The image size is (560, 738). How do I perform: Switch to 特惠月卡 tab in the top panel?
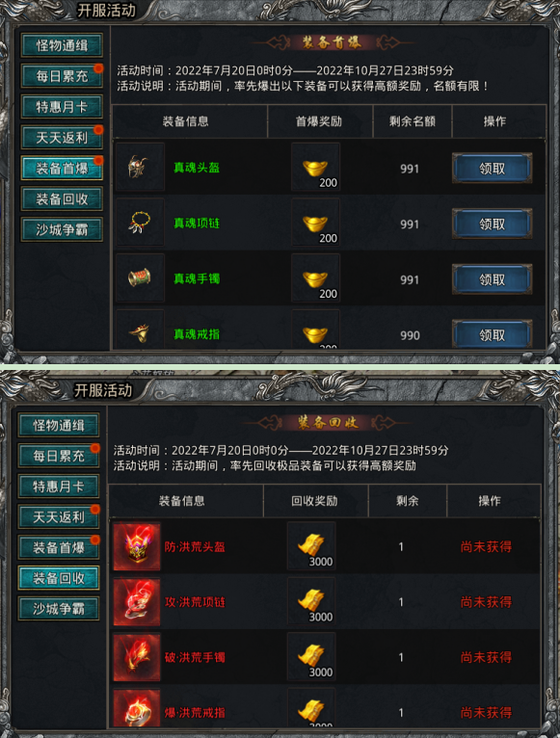(62, 106)
